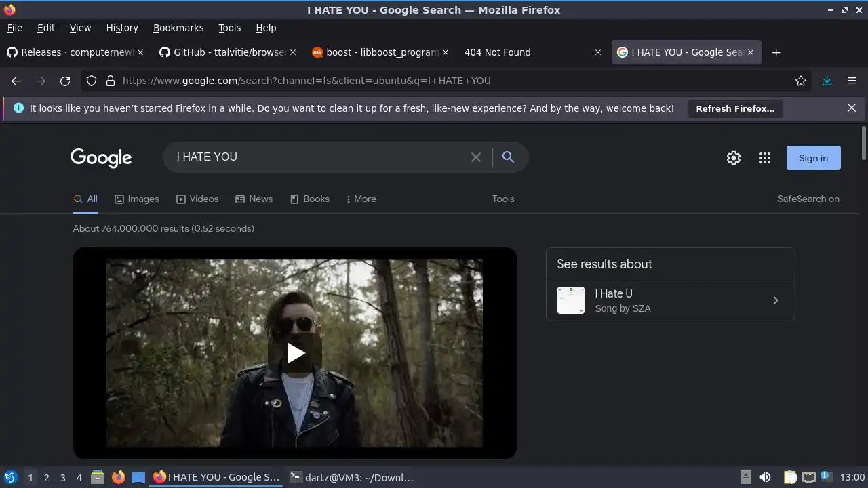Open the Tools menu in menubar
Screen dimensions: 868x488
click(x=229, y=28)
